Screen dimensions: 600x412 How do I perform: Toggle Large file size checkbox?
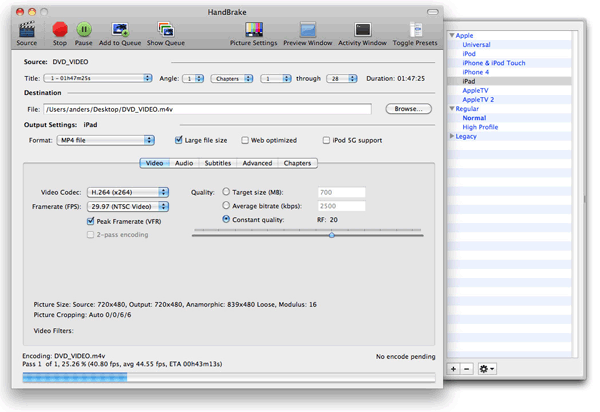(178, 140)
